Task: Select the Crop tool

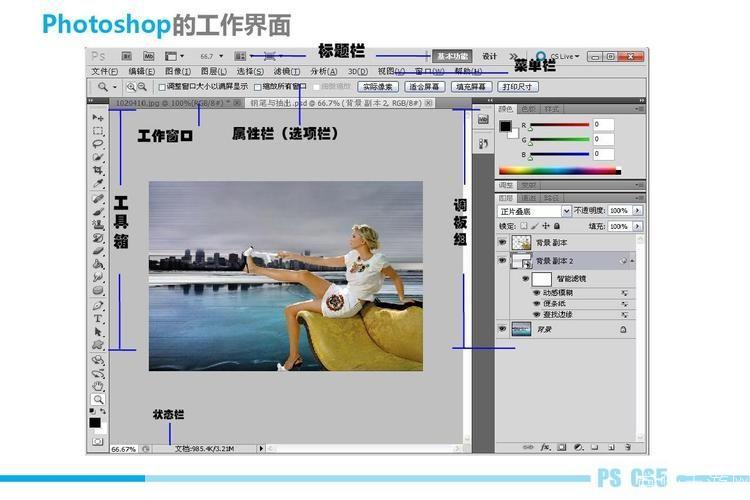Action: click(x=98, y=170)
